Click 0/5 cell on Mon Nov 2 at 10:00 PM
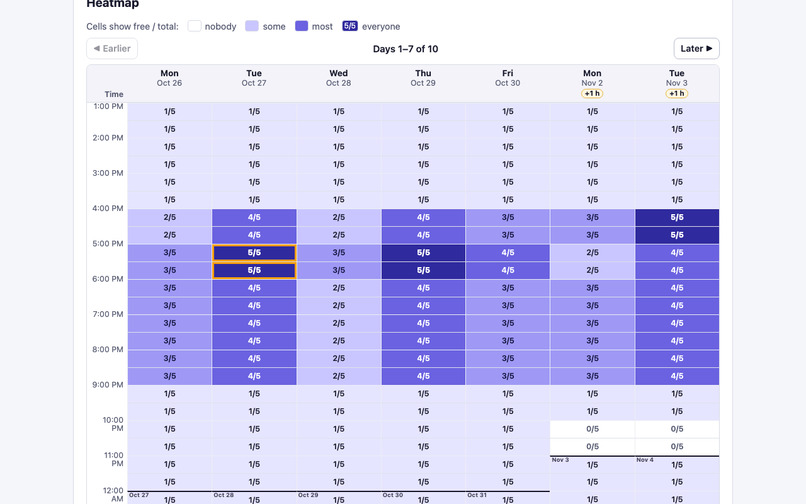Screen dimensions: 806x504 click(x=592, y=429)
